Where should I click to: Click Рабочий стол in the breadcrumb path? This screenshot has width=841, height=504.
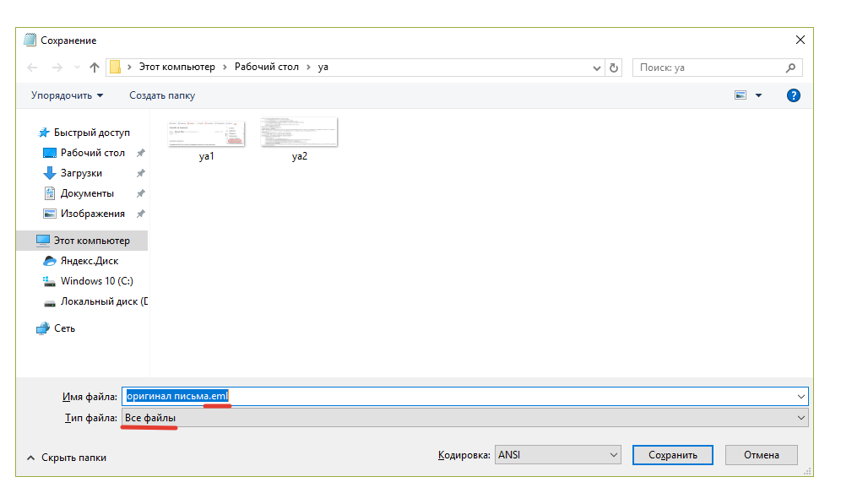pos(266,68)
